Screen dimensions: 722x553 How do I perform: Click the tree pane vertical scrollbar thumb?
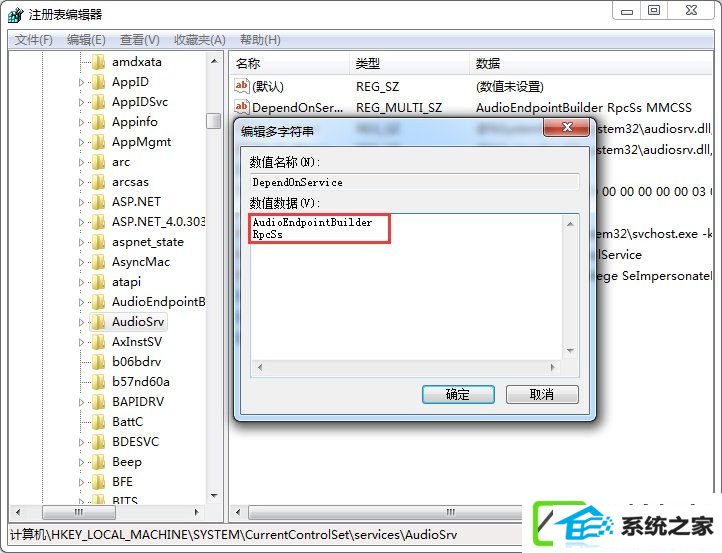point(214,121)
